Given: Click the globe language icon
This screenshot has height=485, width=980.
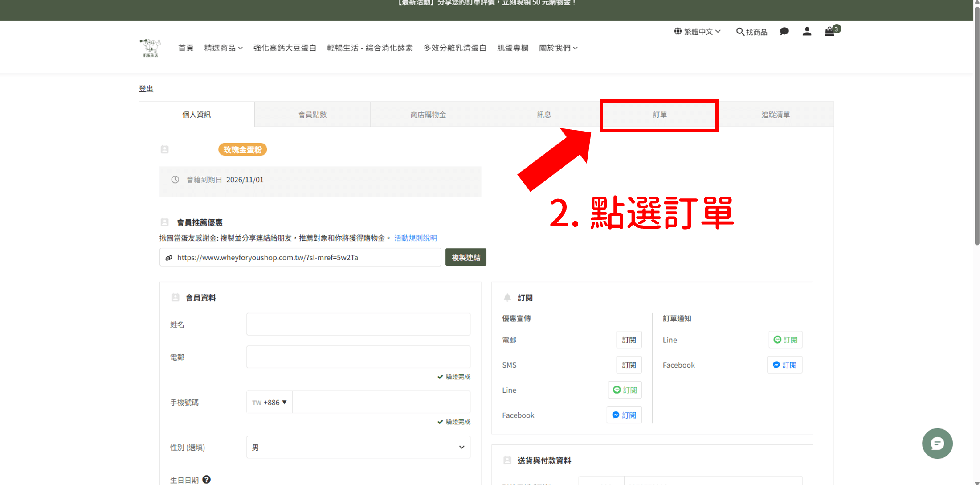Looking at the screenshot, I should 678,31.
